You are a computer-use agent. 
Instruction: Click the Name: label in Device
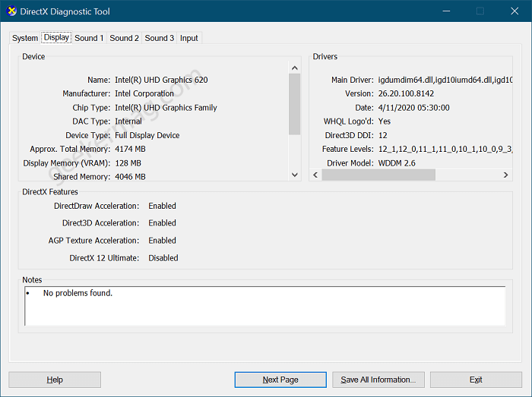click(x=99, y=80)
